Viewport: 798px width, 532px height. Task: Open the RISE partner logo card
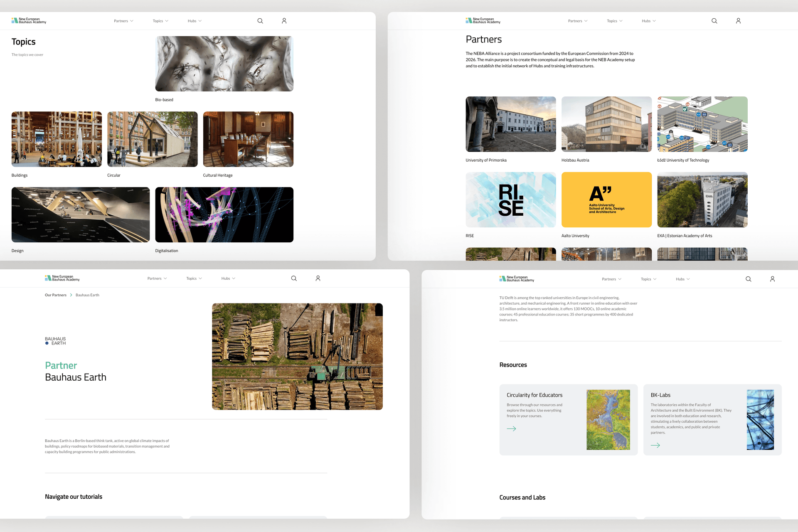pyautogui.click(x=511, y=200)
